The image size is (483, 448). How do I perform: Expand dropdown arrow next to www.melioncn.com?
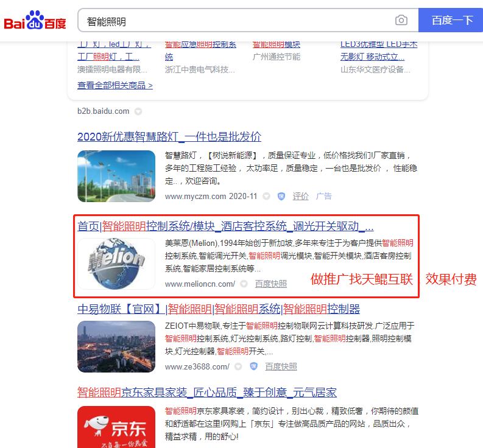pyautogui.click(x=244, y=284)
